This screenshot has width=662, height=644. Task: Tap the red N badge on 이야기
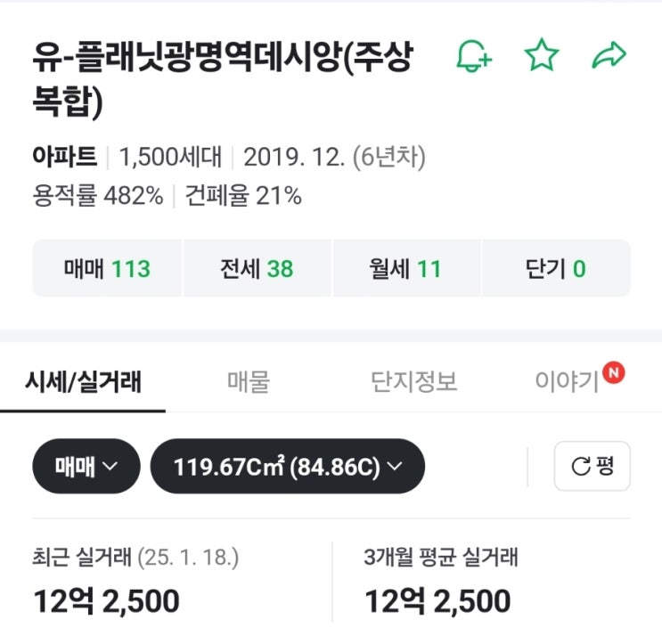pyautogui.click(x=613, y=372)
